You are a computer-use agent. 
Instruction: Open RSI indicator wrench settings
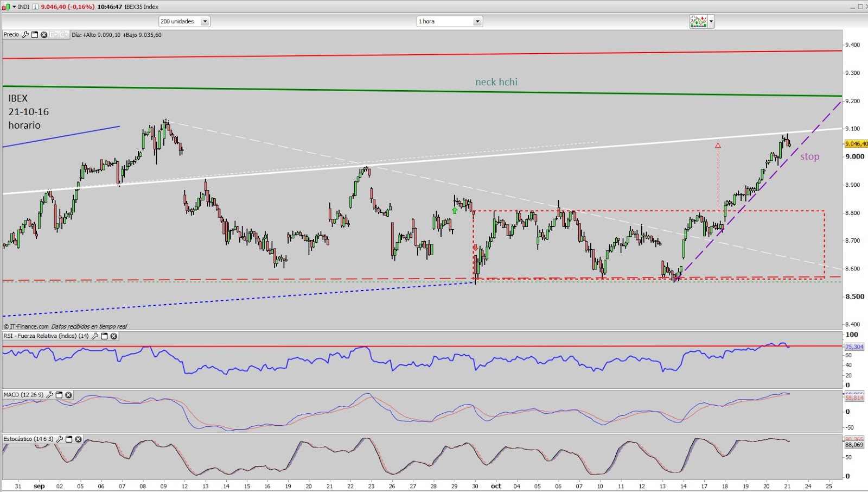click(95, 336)
